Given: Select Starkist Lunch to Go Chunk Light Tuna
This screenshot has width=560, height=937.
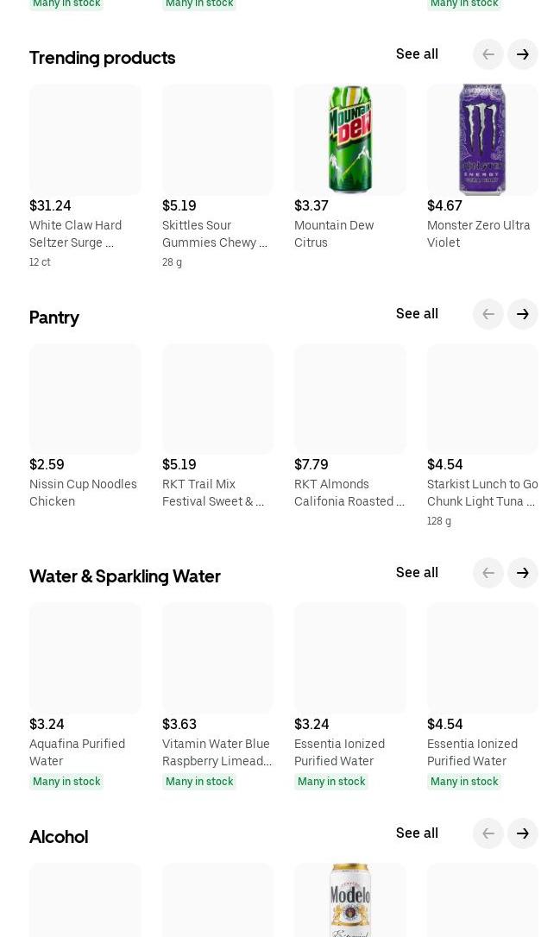Looking at the screenshot, I should click(482, 493).
